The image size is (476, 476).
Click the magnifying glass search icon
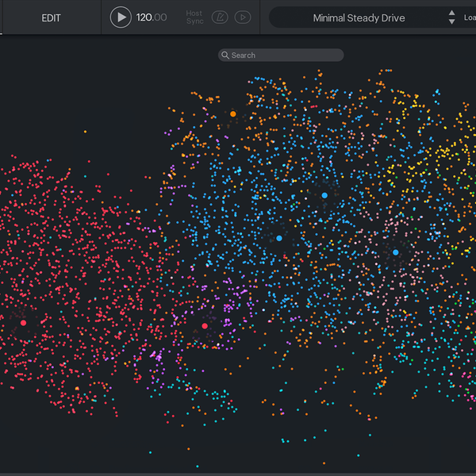point(225,56)
